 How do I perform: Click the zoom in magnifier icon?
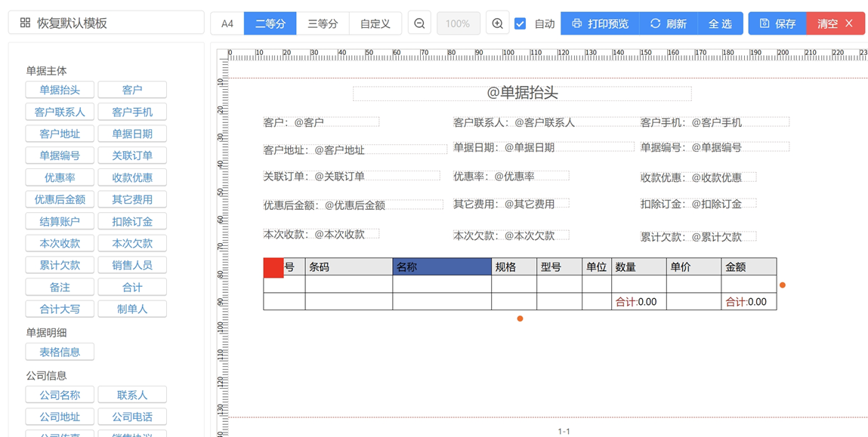[x=498, y=23]
